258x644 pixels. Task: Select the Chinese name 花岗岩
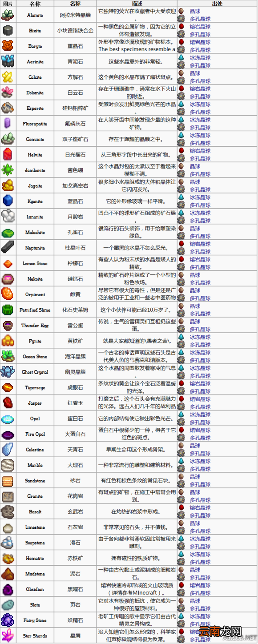75,496
